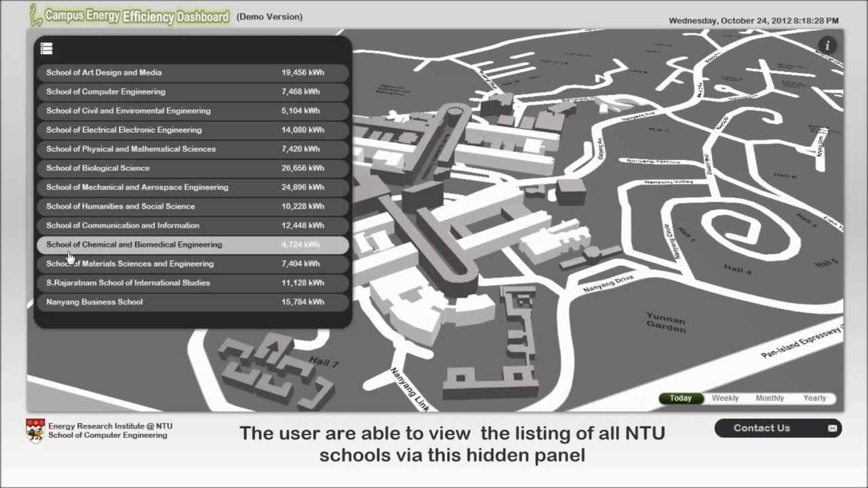Toggle the school list panel icon
The image size is (868, 488).
pos(46,49)
